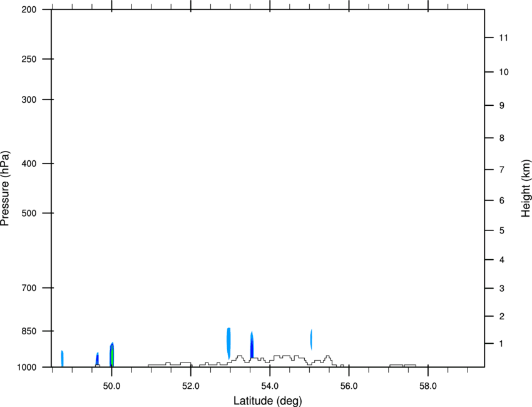Image resolution: width=532 pixels, height=407 pixels.
Task: Click the small terrain outline near latitude 57.3
Action: 402,366
